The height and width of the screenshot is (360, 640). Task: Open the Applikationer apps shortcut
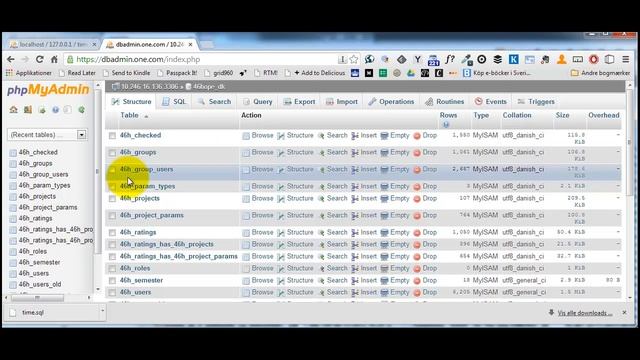click(x=29, y=73)
